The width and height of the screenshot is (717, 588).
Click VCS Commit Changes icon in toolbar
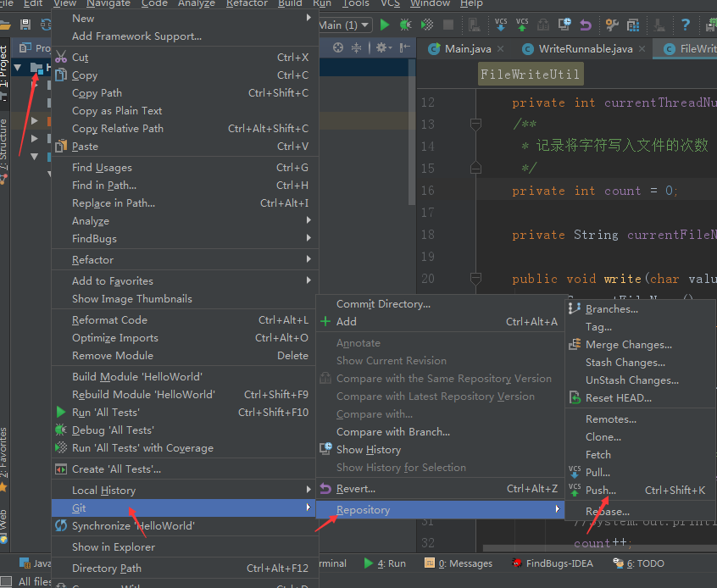point(522,25)
